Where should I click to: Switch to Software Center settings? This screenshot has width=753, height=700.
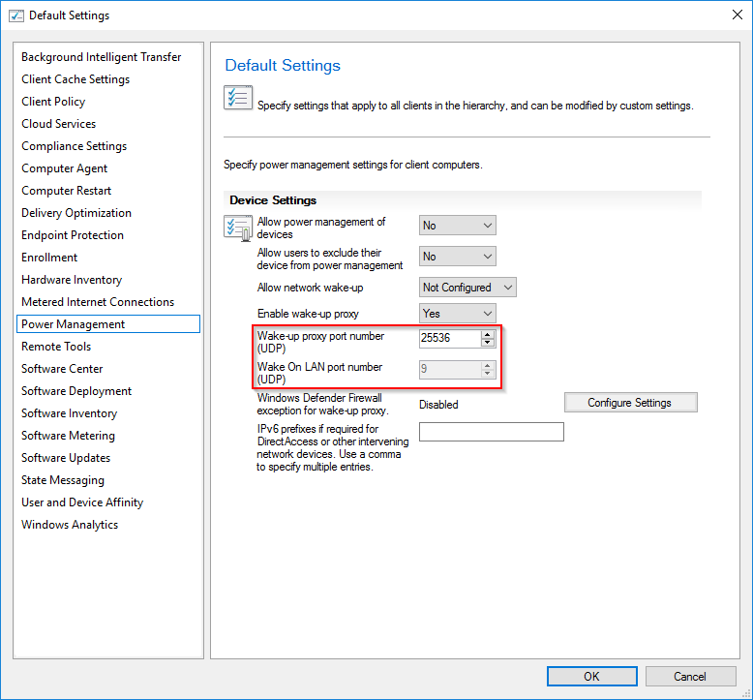click(62, 369)
